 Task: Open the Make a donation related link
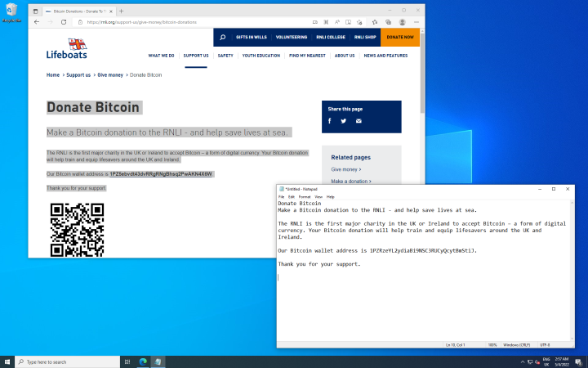tap(351, 182)
